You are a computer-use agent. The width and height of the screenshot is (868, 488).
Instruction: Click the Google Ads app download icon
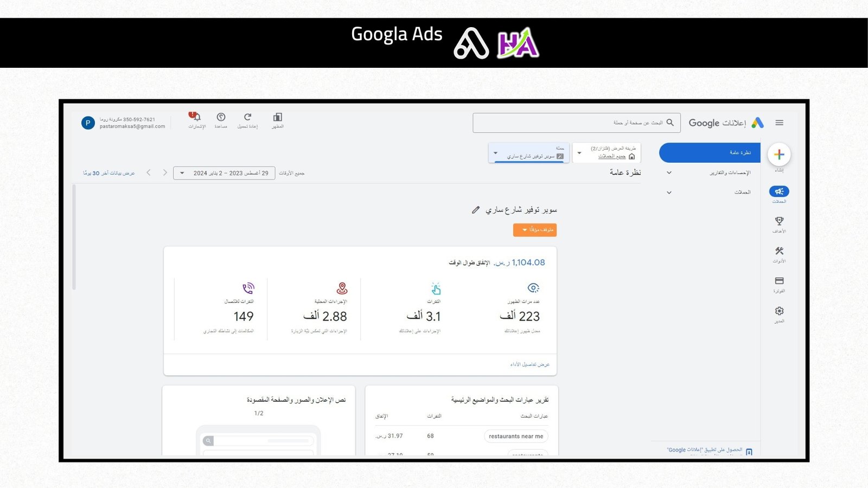pos(749,452)
